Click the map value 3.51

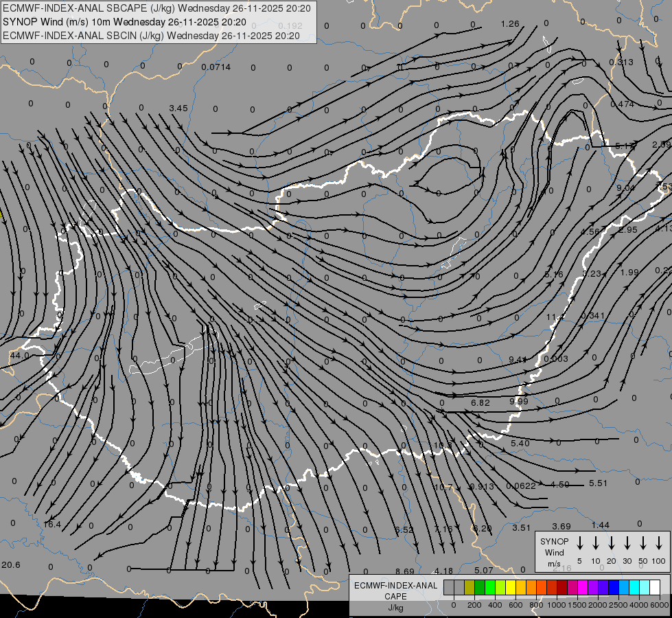tap(522, 527)
